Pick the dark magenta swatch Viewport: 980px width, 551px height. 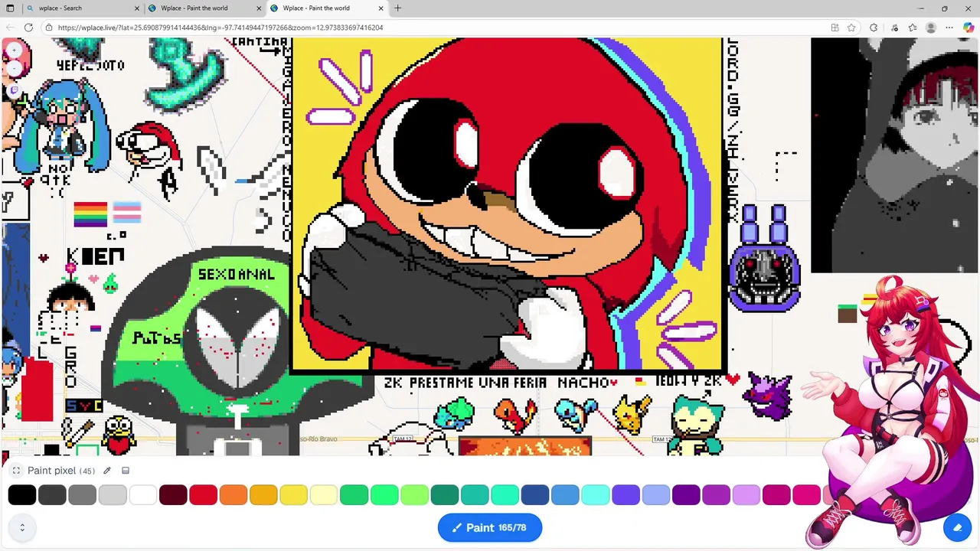776,494
